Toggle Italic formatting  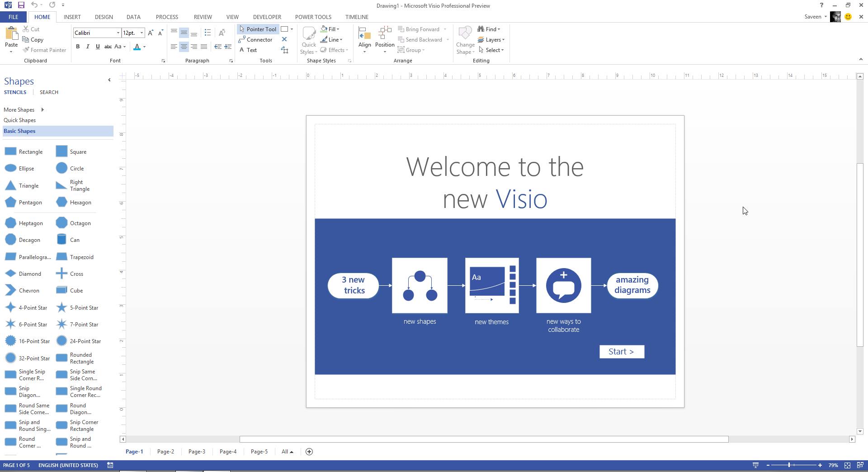(88, 47)
